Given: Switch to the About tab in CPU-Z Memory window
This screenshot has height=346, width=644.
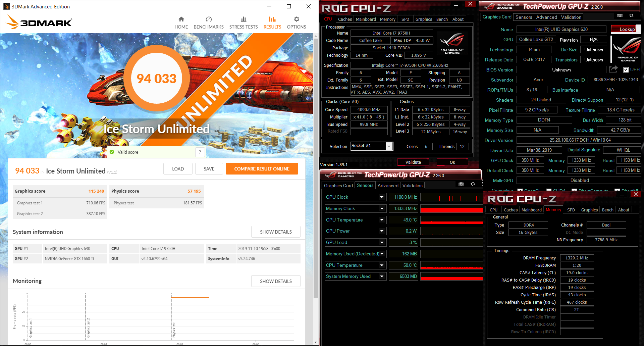Looking at the screenshot, I should [x=624, y=210].
